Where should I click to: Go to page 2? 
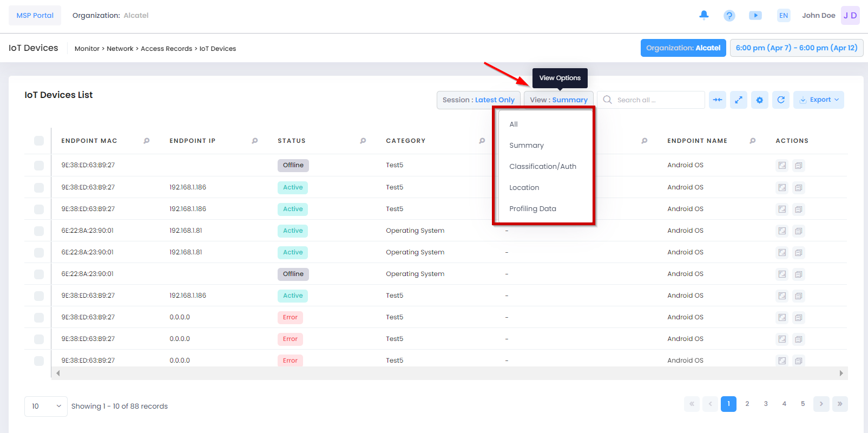747,404
